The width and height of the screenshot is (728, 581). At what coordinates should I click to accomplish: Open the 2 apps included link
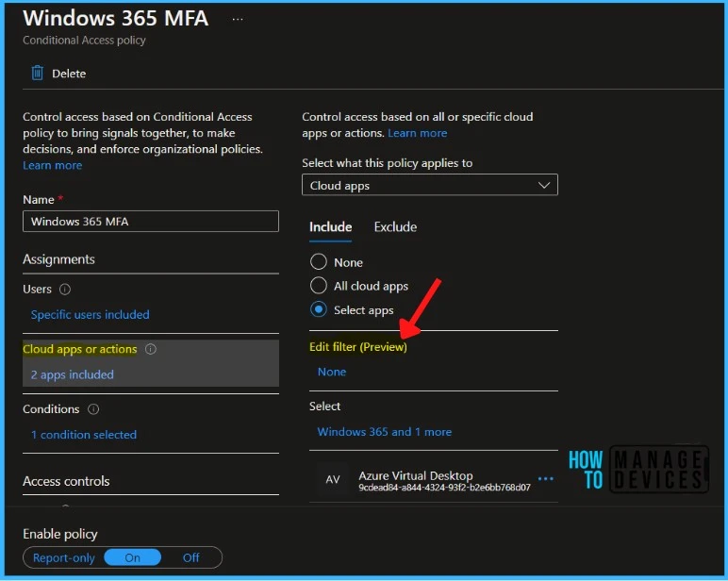(72, 374)
